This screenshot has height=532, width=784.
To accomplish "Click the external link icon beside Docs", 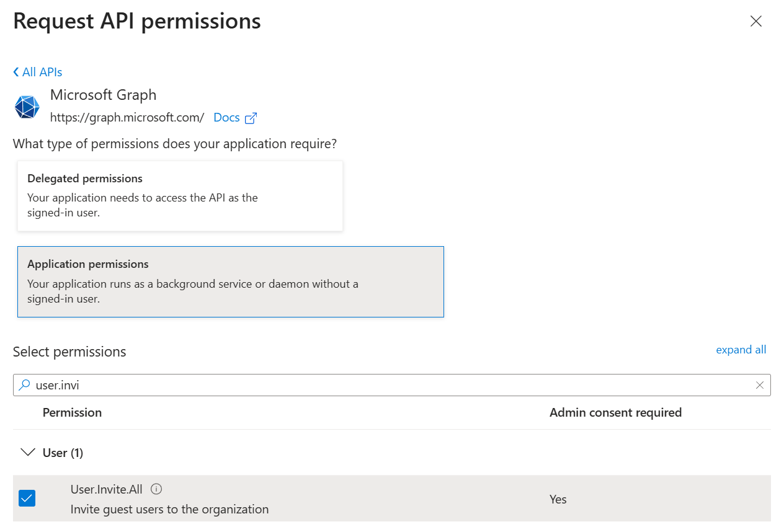I will point(251,117).
